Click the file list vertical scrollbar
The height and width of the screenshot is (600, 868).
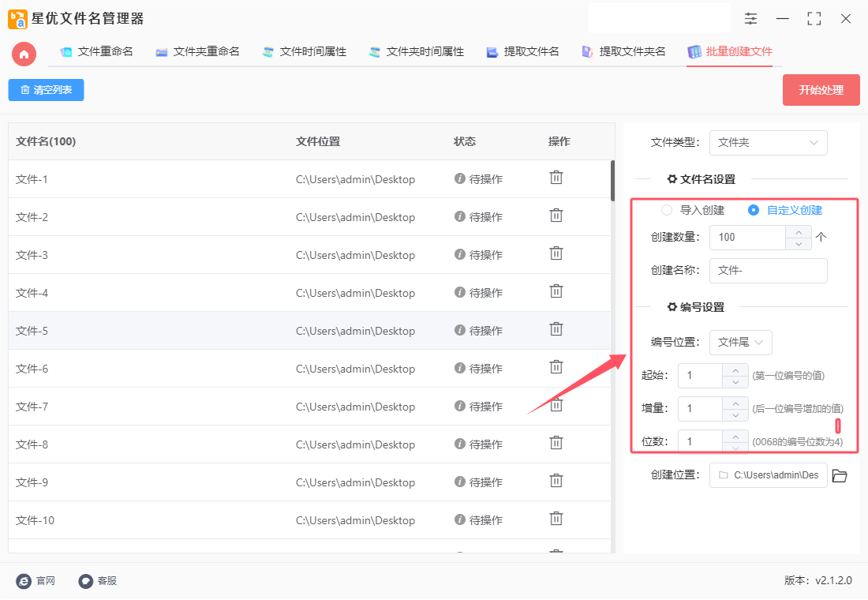tap(612, 181)
